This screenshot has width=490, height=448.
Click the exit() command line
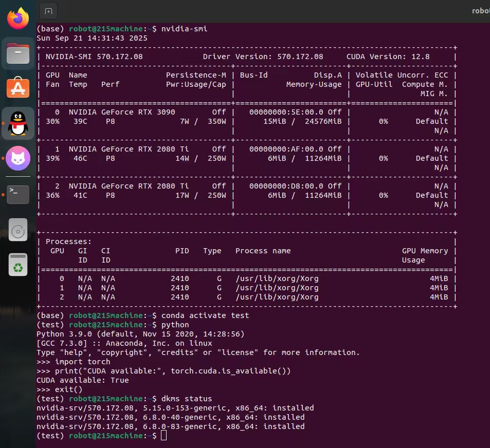pyautogui.click(x=59, y=389)
